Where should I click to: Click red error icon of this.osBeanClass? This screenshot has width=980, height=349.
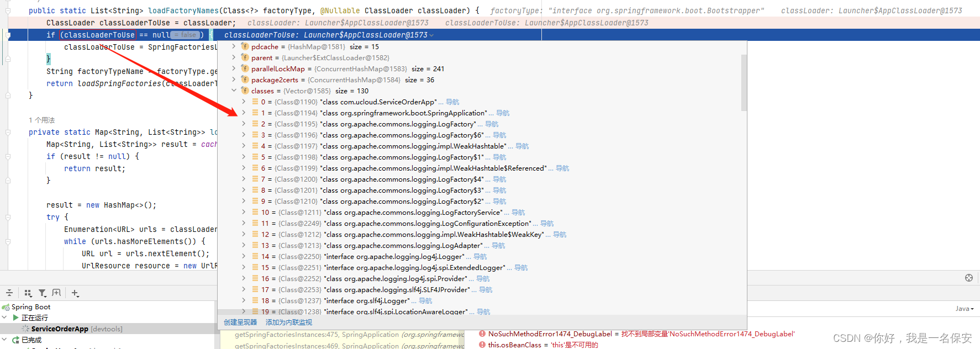tap(482, 345)
